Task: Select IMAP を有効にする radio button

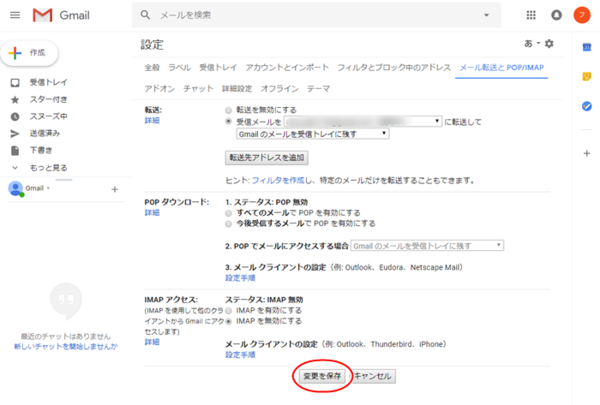Action: tap(230, 310)
